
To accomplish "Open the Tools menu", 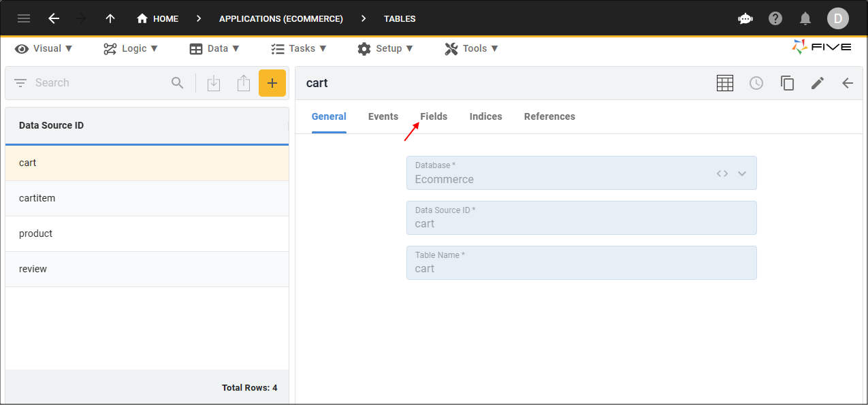I will pyautogui.click(x=471, y=48).
